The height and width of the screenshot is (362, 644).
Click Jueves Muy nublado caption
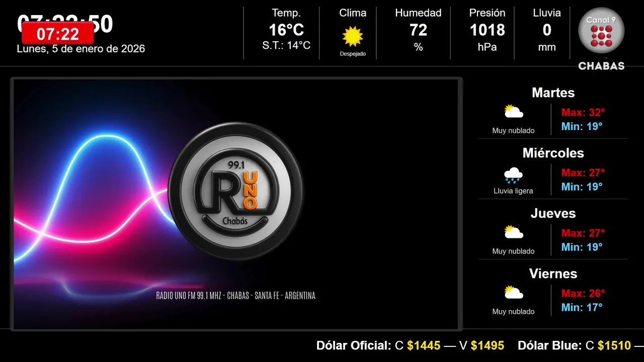[x=513, y=251]
